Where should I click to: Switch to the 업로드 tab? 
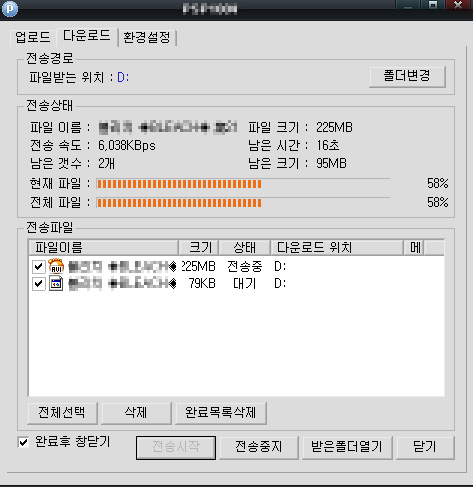33,37
